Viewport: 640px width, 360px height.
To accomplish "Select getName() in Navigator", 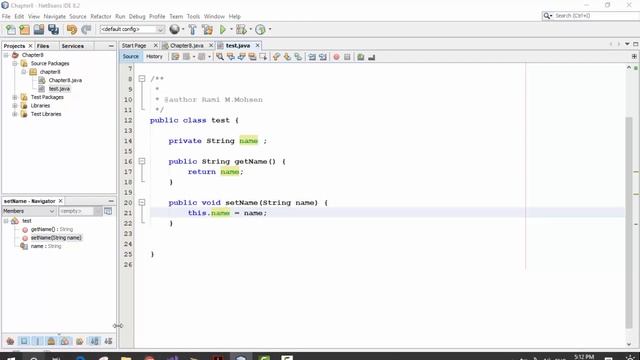I will 52,229.
